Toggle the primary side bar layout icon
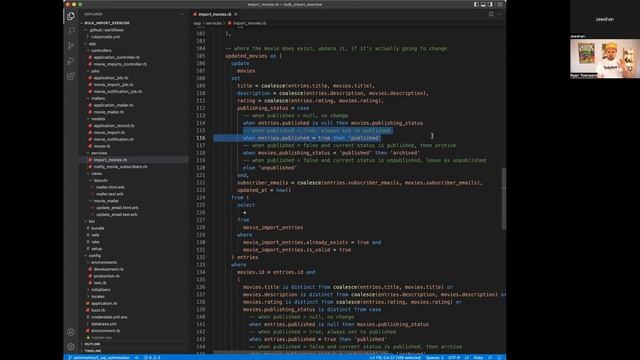640x360 pixels. (x=476, y=4)
